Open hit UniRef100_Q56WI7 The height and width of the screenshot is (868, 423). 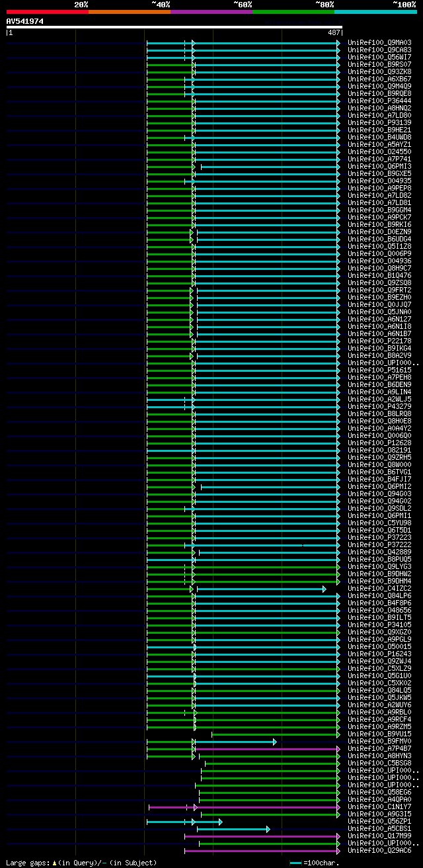[x=379, y=57]
